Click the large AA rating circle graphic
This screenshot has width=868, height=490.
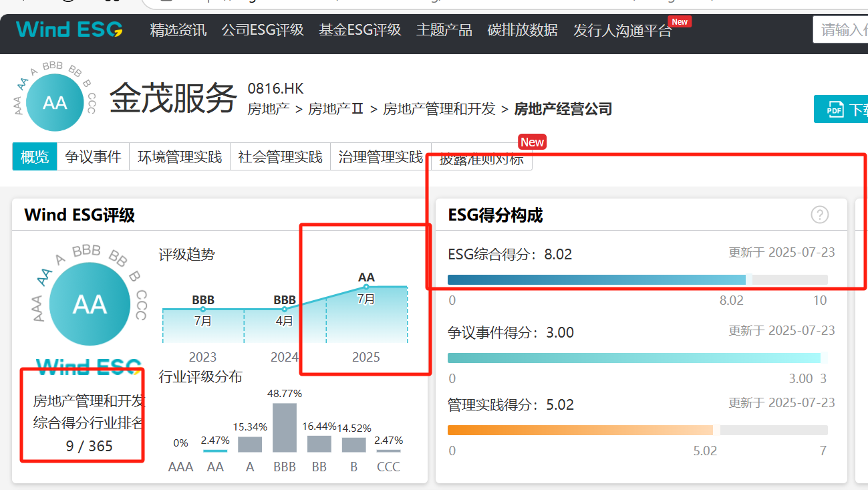[89, 304]
